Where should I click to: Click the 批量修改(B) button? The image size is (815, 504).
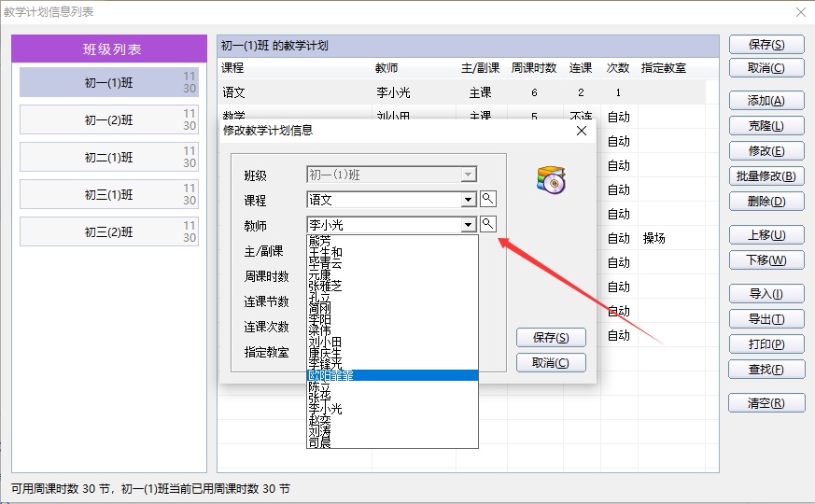(766, 176)
